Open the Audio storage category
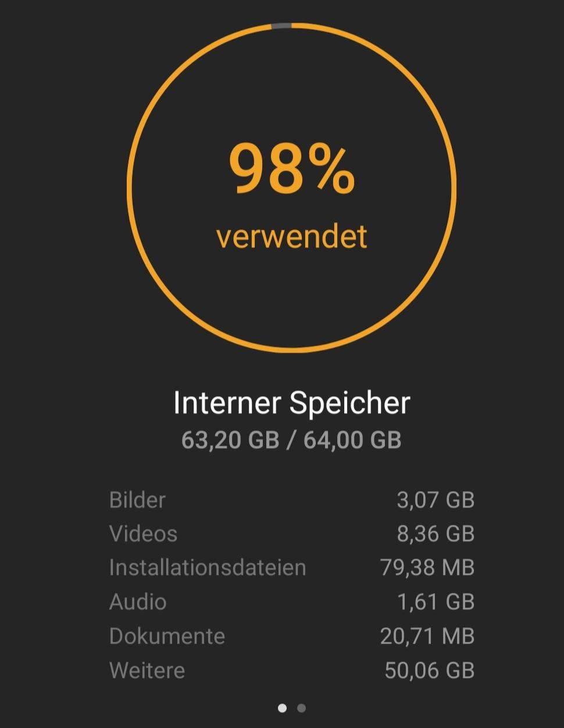This screenshot has height=728, width=564. pyautogui.click(x=138, y=602)
